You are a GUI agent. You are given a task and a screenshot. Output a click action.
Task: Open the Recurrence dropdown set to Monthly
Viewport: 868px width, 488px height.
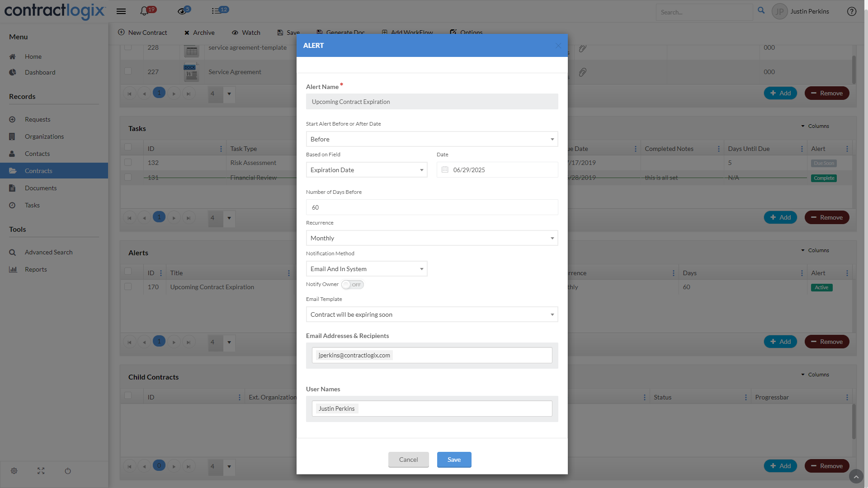tap(552, 238)
